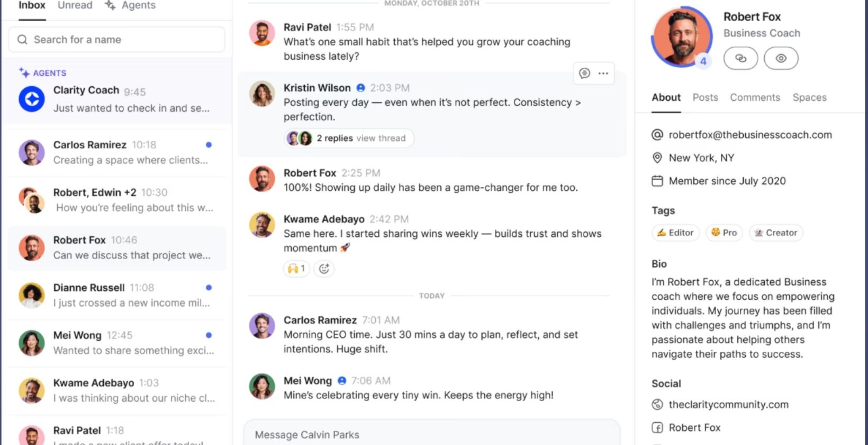Open the Dianne Russell conversation

point(116,295)
